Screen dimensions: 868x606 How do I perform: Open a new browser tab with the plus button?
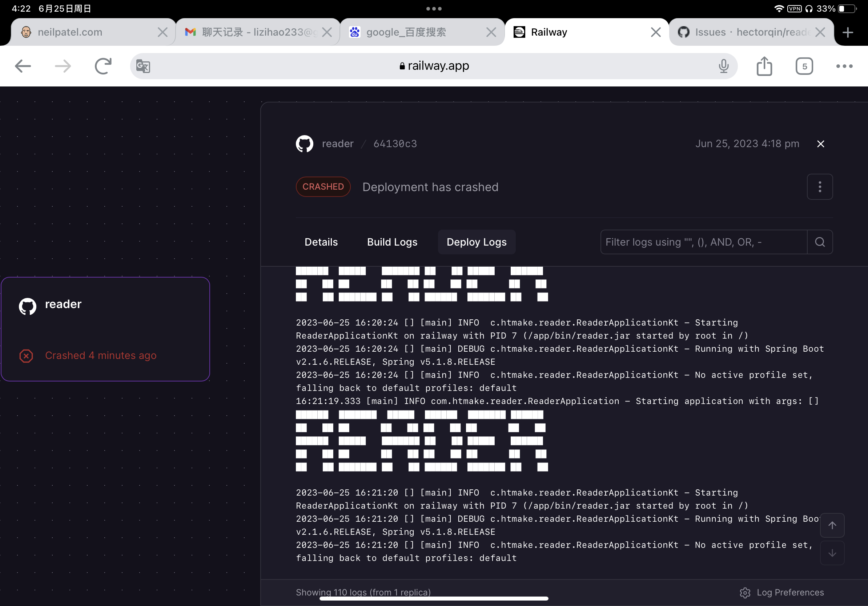[848, 32]
